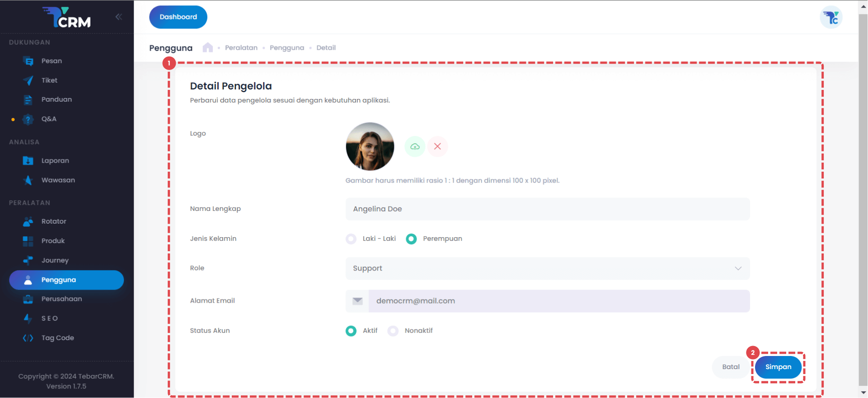Remove the logo with red X icon
This screenshot has height=398, width=868.
coord(437,146)
